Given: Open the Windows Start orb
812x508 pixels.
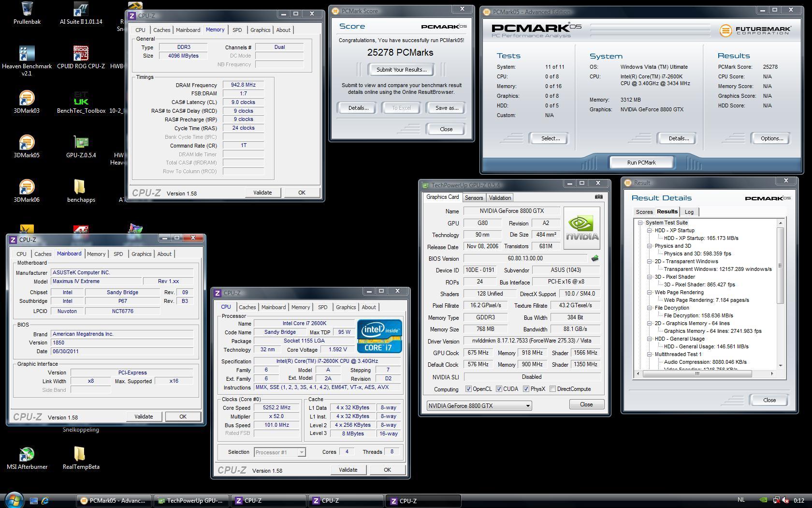Looking at the screenshot, I should click(14, 500).
